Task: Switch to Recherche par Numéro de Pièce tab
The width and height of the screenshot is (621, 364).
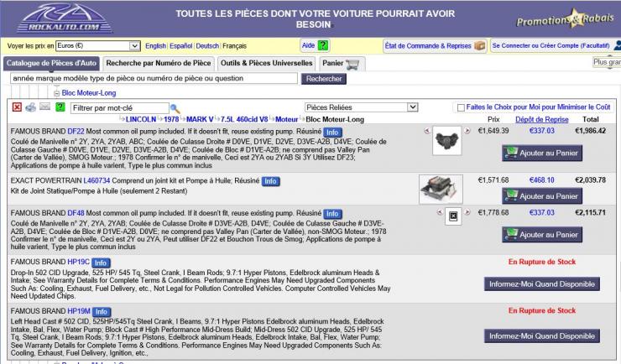Action: click(x=159, y=63)
